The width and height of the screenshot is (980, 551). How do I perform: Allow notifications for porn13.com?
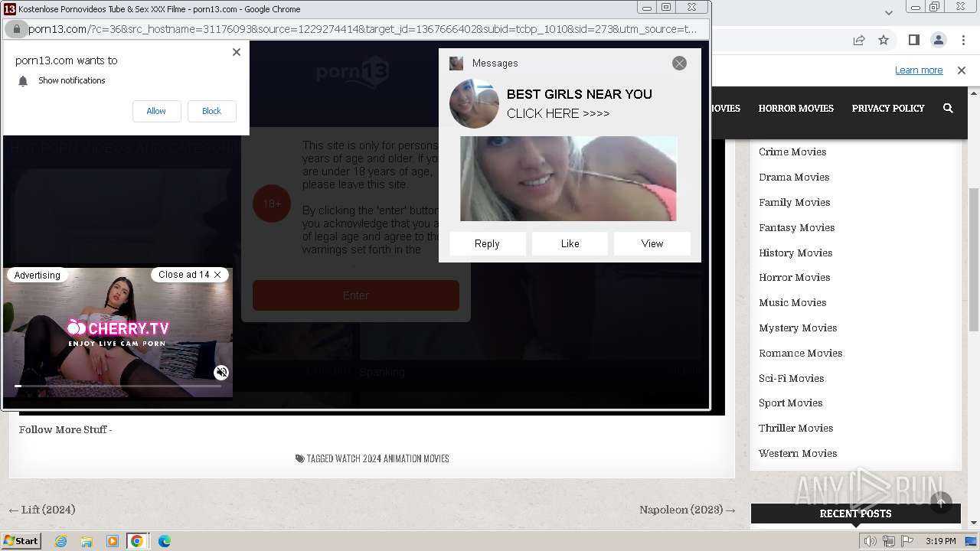click(156, 111)
